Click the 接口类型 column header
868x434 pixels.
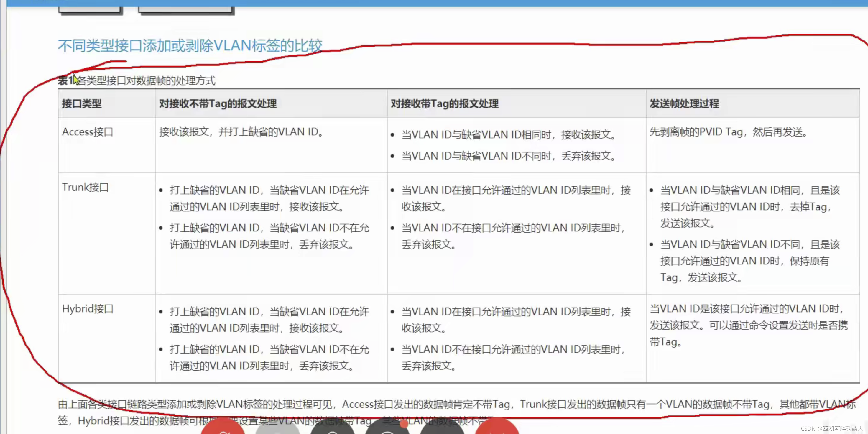click(x=82, y=103)
